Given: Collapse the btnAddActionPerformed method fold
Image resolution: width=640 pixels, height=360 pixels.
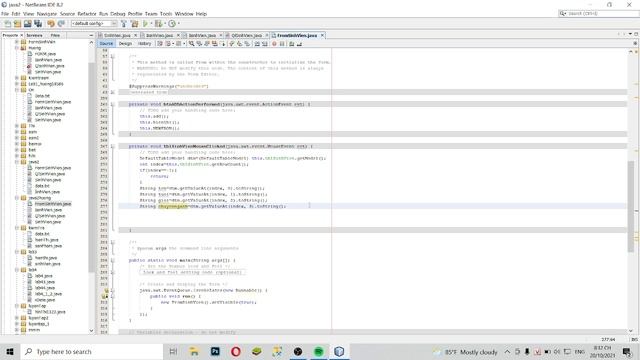Looking at the screenshot, I should point(113,104).
